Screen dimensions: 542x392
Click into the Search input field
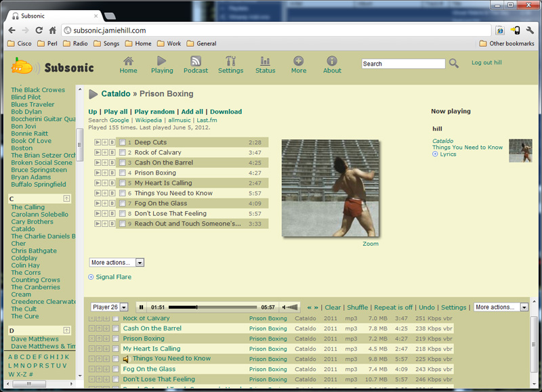(x=403, y=64)
